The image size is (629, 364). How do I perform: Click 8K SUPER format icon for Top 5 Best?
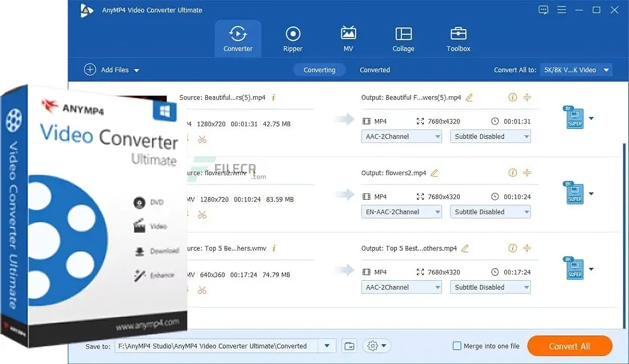point(574,268)
